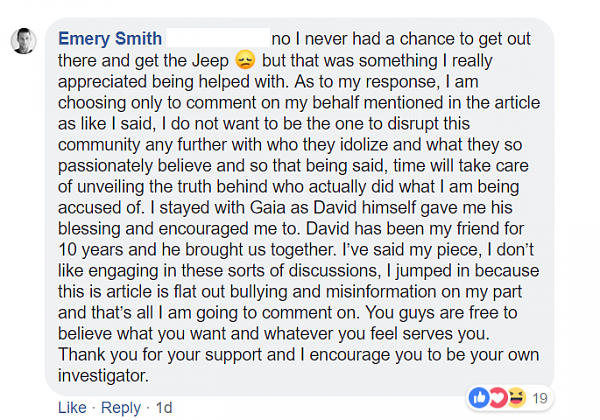600x420 pixels.
Task: Like this comment by Emery Smith
Action: [x=72, y=408]
